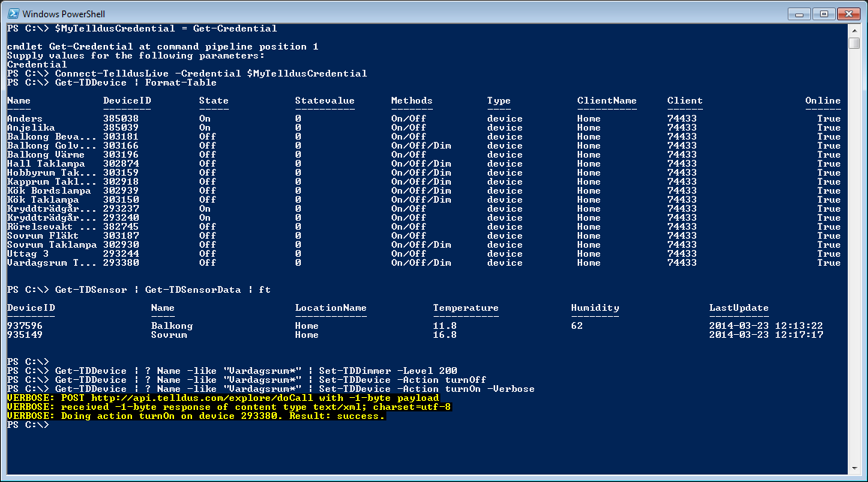Click '$MyTelldusCredential = Get-Credential' command text
Viewport: 868px width, 482px height.
pos(166,29)
